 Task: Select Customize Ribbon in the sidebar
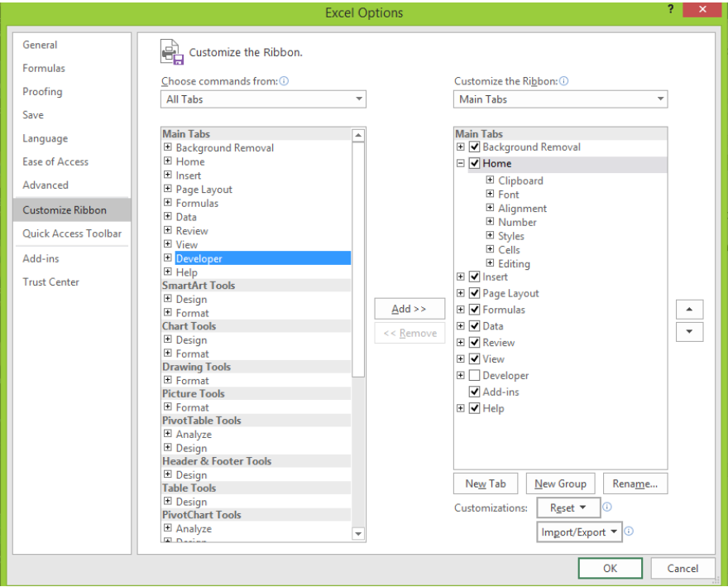click(72, 209)
